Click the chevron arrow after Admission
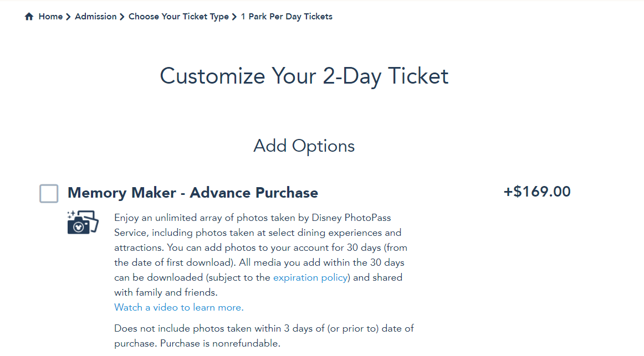This screenshot has height=356, width=644. point(122,17)
